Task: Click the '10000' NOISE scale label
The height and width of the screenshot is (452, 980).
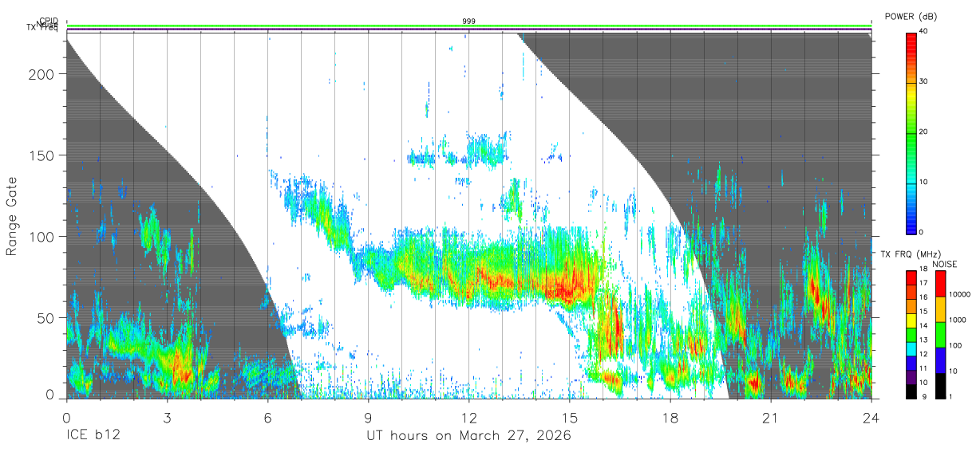Action: 960,294
